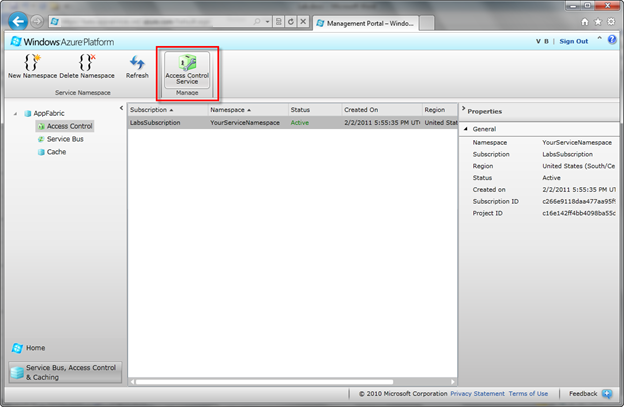624x407 pixels.
Task: Open the address bar dropdown arrow
Action: click(x=268, y=21)
